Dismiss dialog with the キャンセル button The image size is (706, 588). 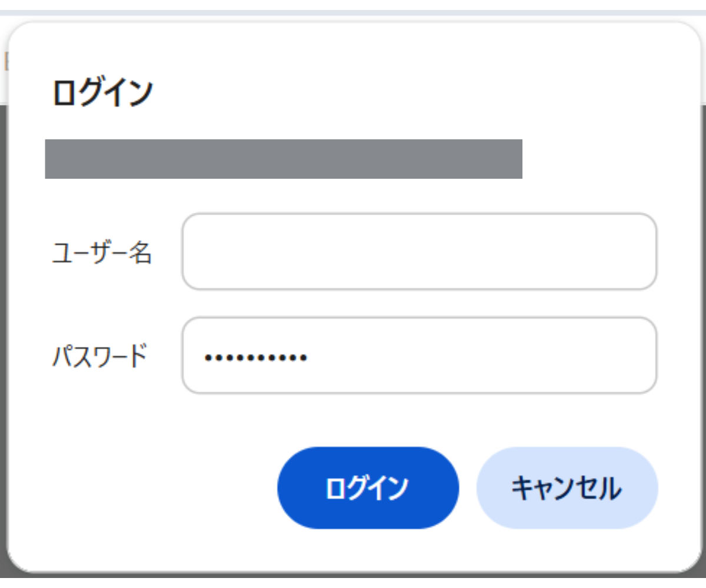click(x=567, y=488)
